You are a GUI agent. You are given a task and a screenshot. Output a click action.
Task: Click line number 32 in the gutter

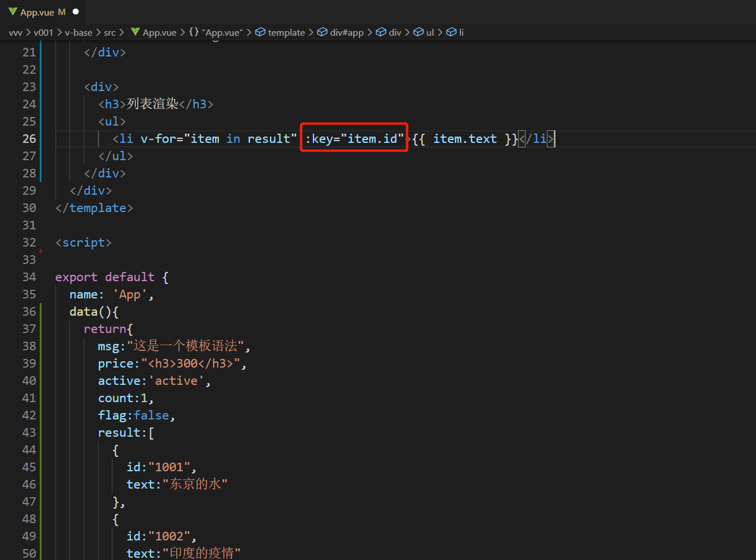[29, 243]
